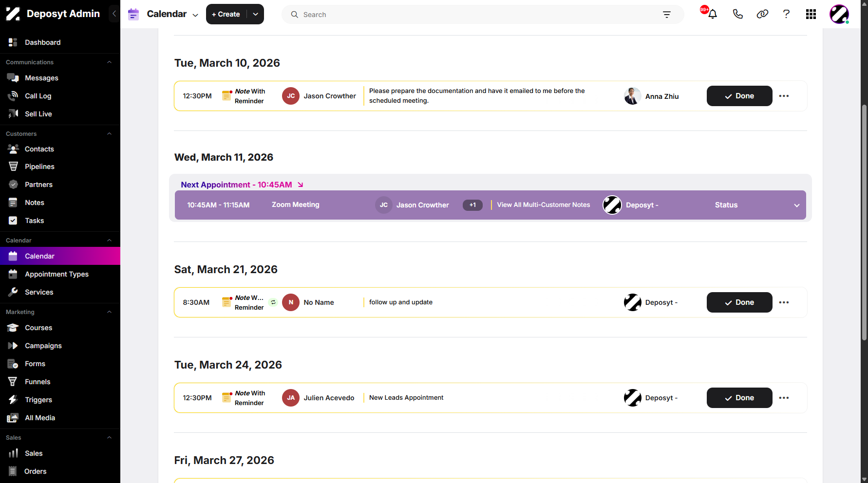The height and width of the screenshot is (483, 868).
Task: Click the recurring icon on the 8:30AM note
Action: pos(273,302)
